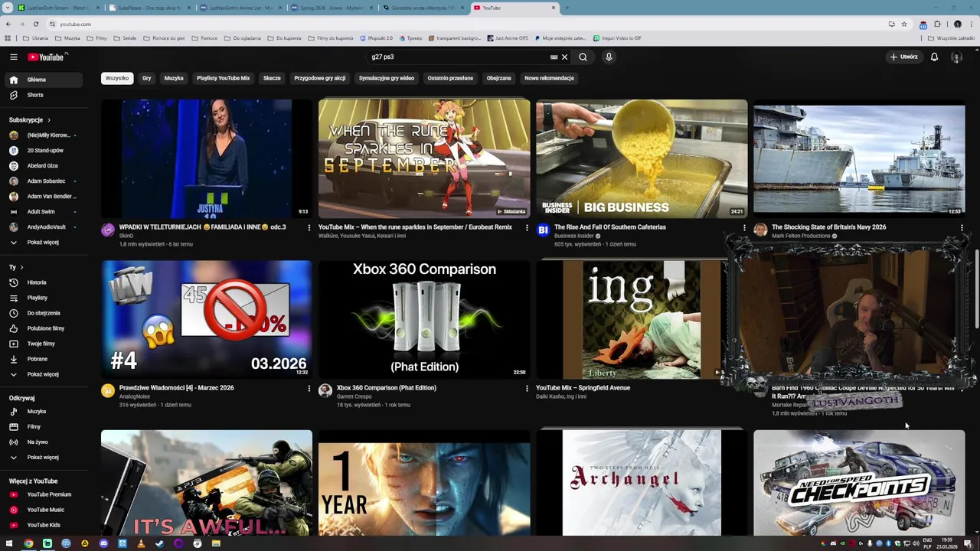Open Subskrypcje section chevron

[48, 120]
